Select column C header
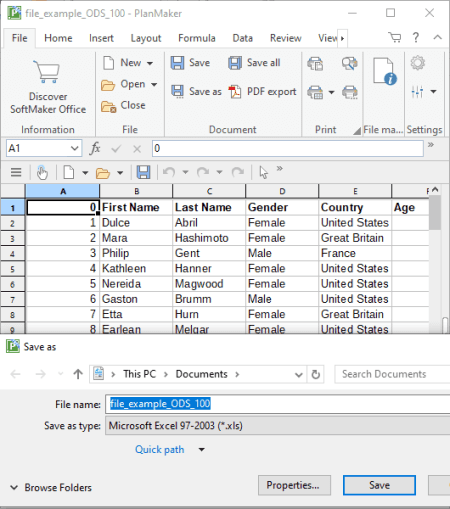This screenshot has height=509, width=450. pos(209,191)
